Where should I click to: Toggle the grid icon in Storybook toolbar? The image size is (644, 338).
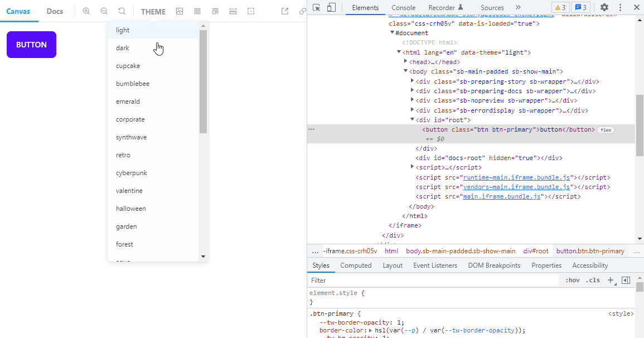point(197,12)
